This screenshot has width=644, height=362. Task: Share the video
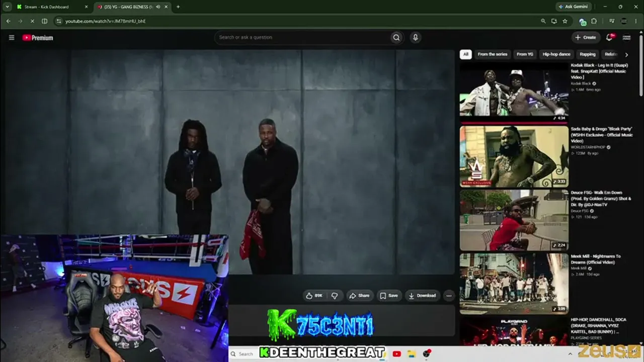coord(360,296)
